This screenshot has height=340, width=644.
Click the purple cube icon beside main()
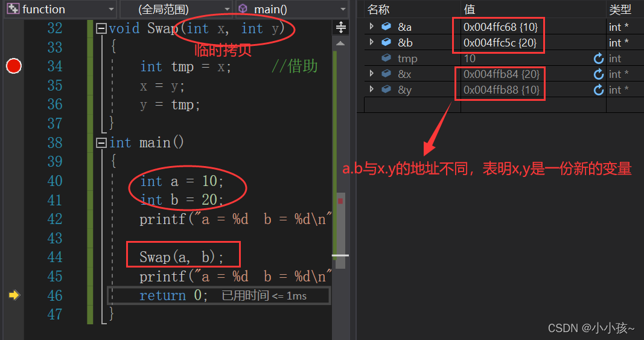coord(243,8)
